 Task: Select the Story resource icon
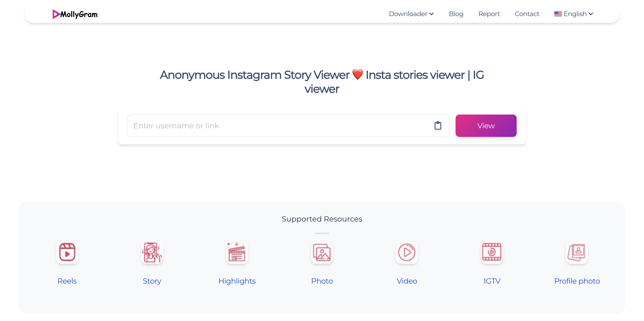(x=152, y=252)
